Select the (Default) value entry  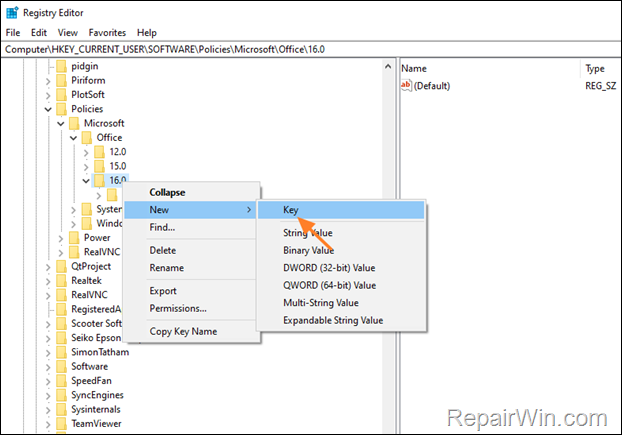pyautogui.click(x=432, y=86)
